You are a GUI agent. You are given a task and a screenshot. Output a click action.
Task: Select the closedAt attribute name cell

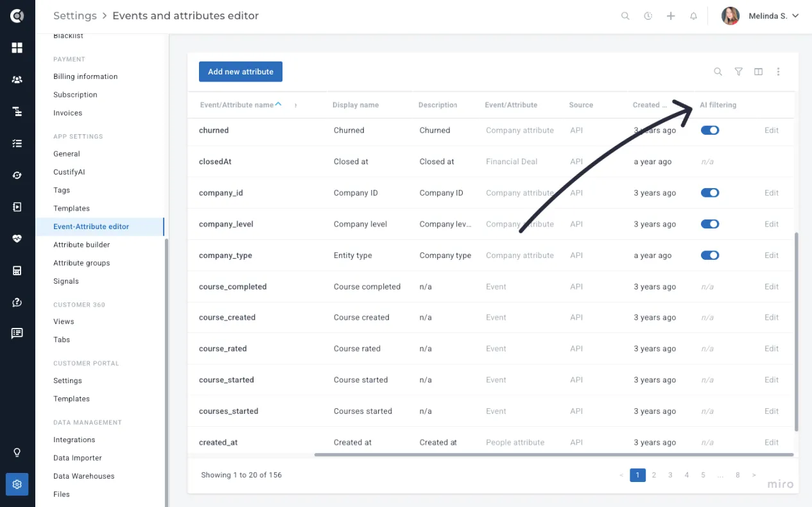[215, 162]
